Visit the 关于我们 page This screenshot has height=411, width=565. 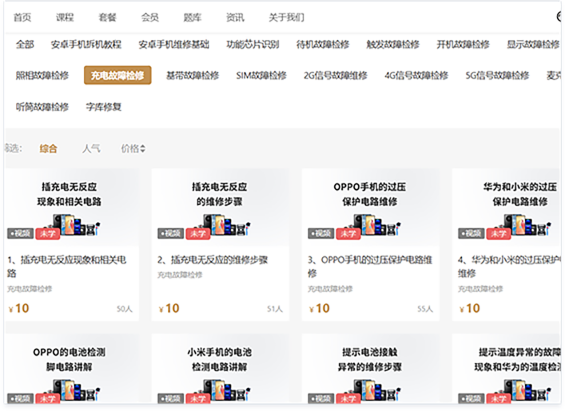point(286,17)
